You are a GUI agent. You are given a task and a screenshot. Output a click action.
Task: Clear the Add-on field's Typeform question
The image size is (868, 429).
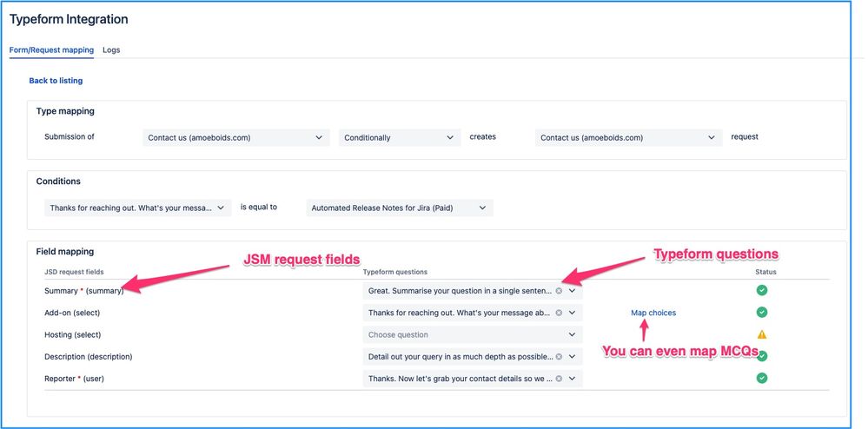(x=559, y=313)
